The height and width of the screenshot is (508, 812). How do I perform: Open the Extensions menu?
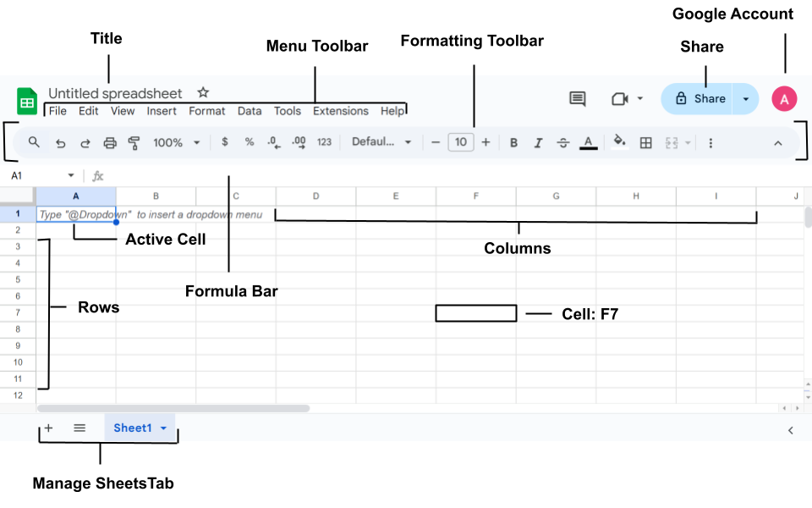pyautogui.click(x=341, y=111)
